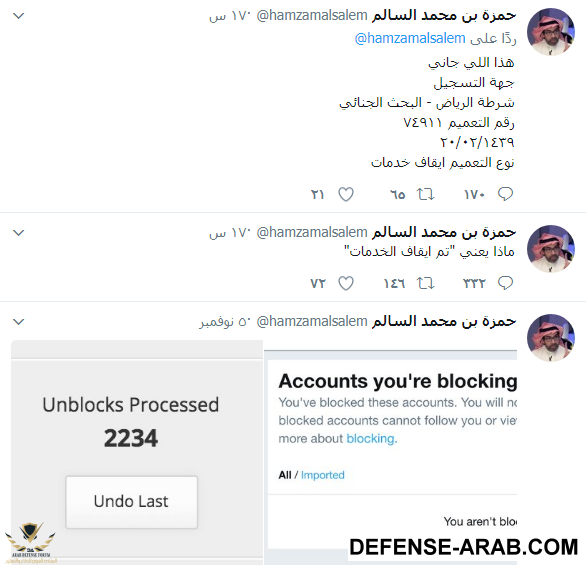Switch to the Imported blocked accounts tab
Image resolution: width=586 pixels, height=565 pixels.
pyautogui.click(x=323, y=475)
